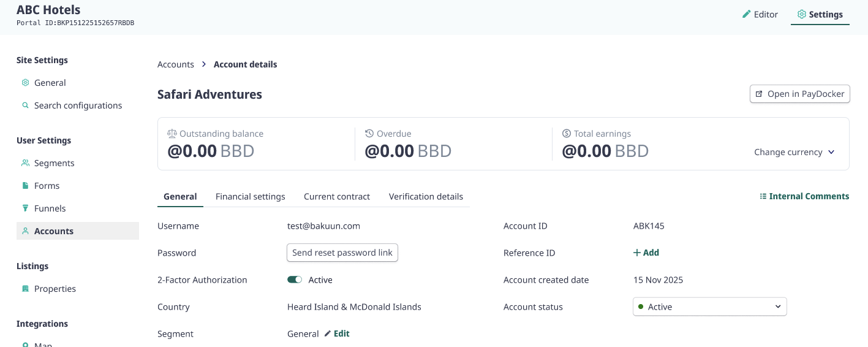Click the building icon next to Properties
Image resolution: width=868 pixels, height=347 pixels.
pos(25,289)
